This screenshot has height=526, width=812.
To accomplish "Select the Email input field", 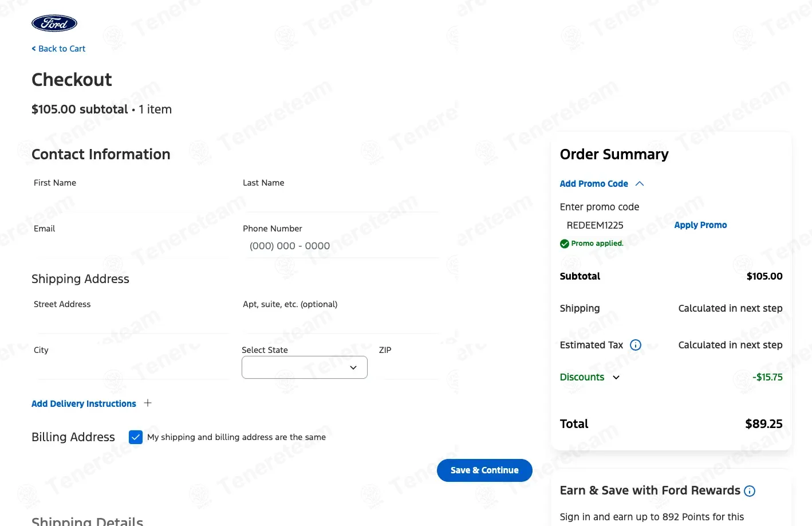I will (131, 247).
